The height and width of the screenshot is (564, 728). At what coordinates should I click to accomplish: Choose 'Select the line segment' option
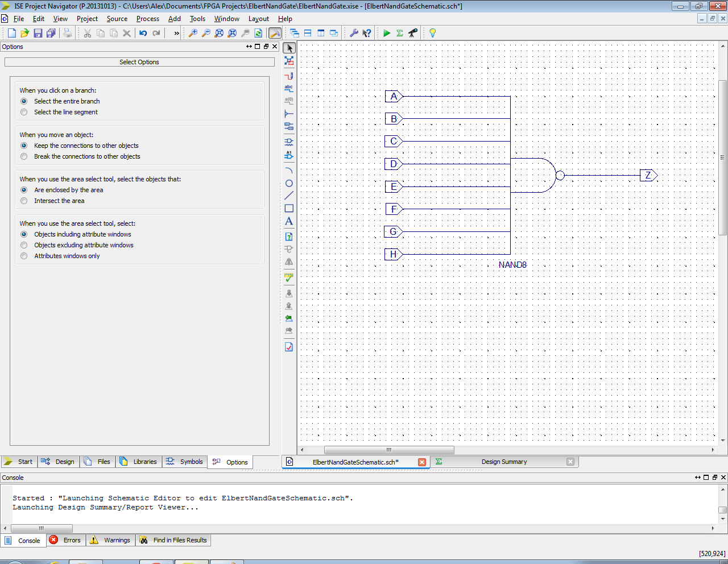pyautogui.click(x=24, y=112)
